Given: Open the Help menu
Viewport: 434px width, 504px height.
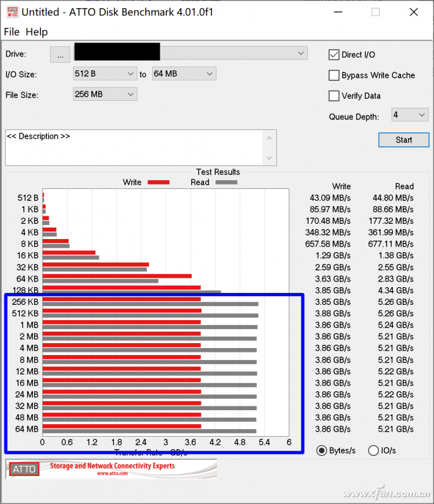Looking at the screenshot, I should [37, 32].
